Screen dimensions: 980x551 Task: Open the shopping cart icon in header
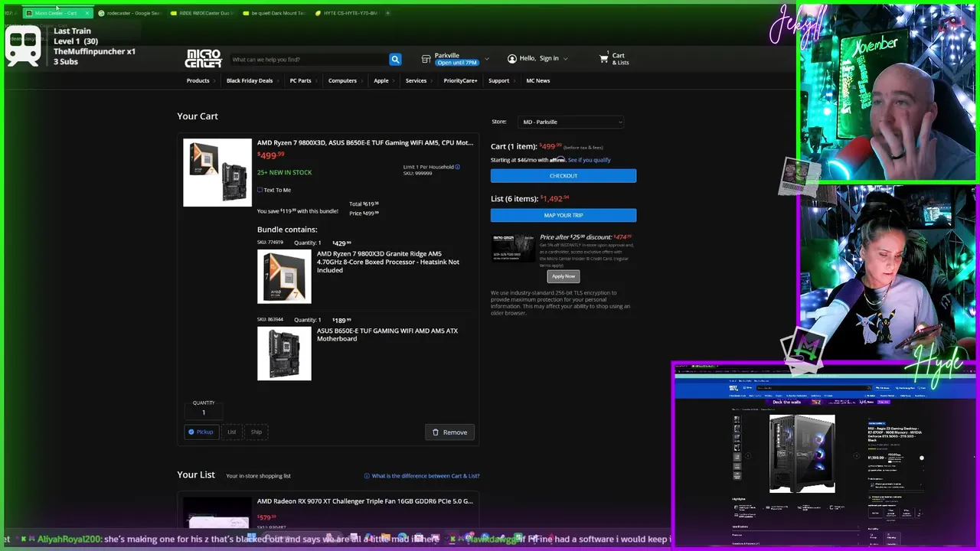[x=603, y=58]
